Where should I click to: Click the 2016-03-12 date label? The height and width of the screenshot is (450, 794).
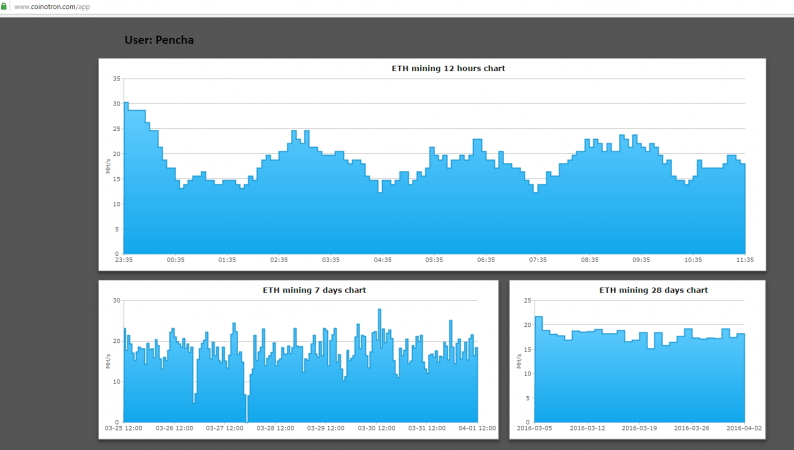coord(587,428)
